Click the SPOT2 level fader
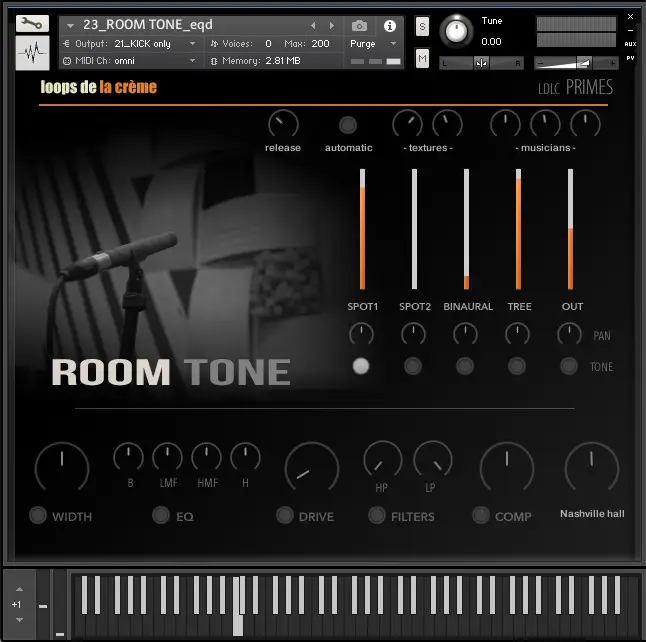 pos(414,229)
